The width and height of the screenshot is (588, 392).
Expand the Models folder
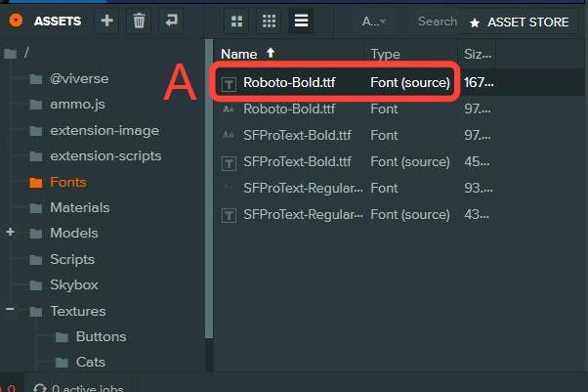tap(11, 233)
